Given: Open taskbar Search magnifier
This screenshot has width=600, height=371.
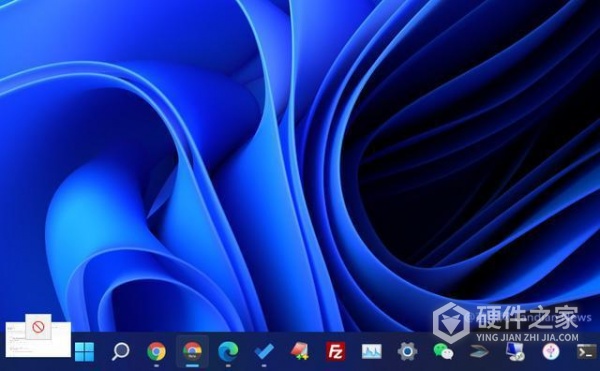Looking at the screenshot, I should (x=121, y=351).
